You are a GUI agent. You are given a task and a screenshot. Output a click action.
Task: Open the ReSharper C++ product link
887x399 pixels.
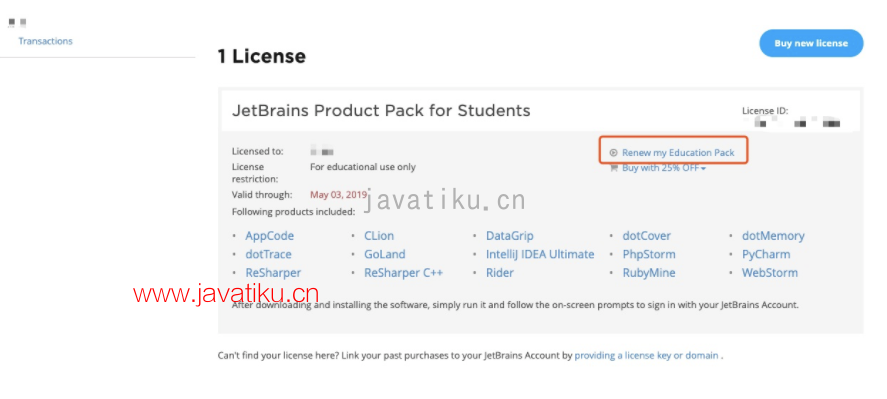403,273
